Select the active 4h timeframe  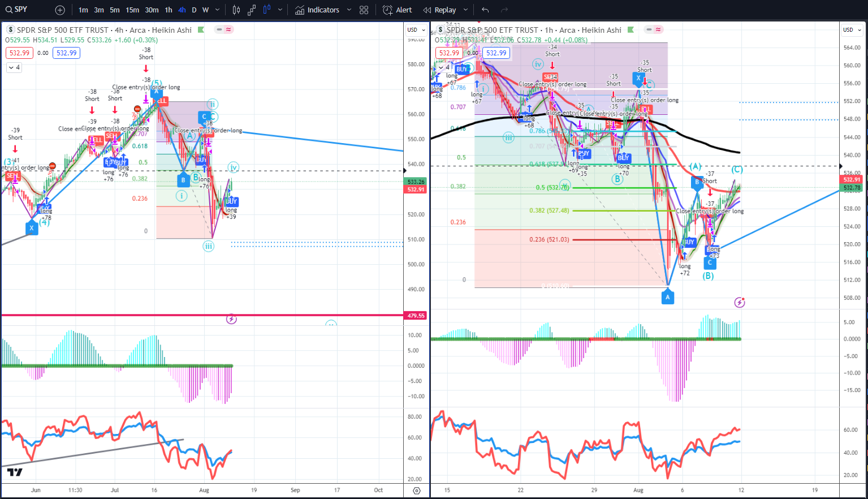pyautogui.click(x=182, y=10)
